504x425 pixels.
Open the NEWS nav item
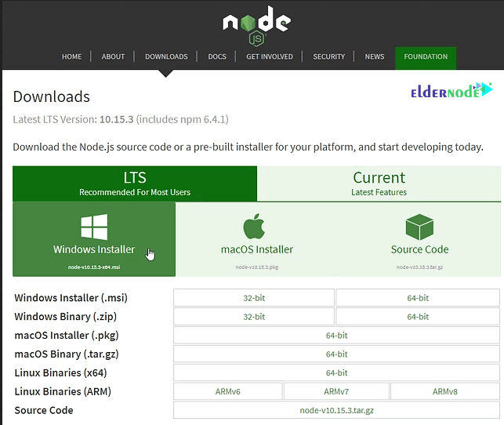click(x=375, y=56)
